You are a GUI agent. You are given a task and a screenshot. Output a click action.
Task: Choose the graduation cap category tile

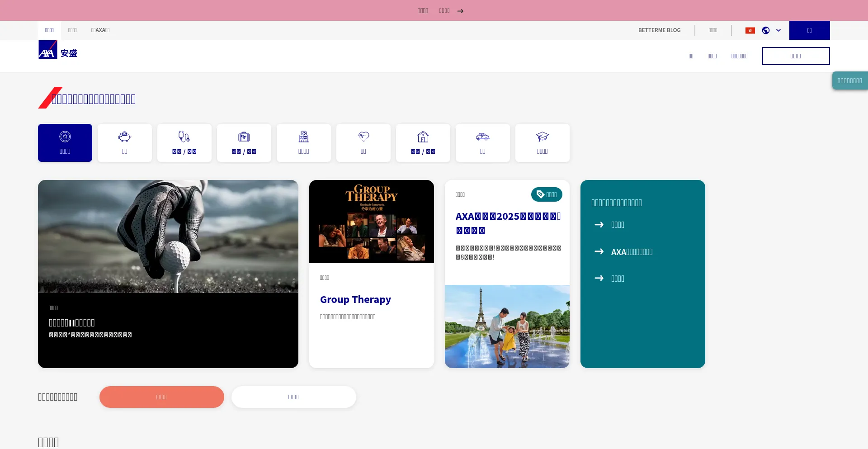pos(542,143)
